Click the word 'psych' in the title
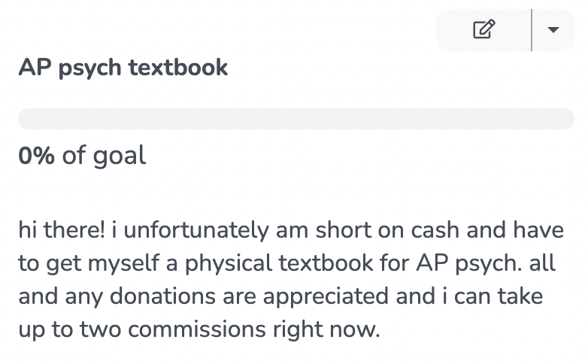The image size is (588, 364). pos(91,68)
